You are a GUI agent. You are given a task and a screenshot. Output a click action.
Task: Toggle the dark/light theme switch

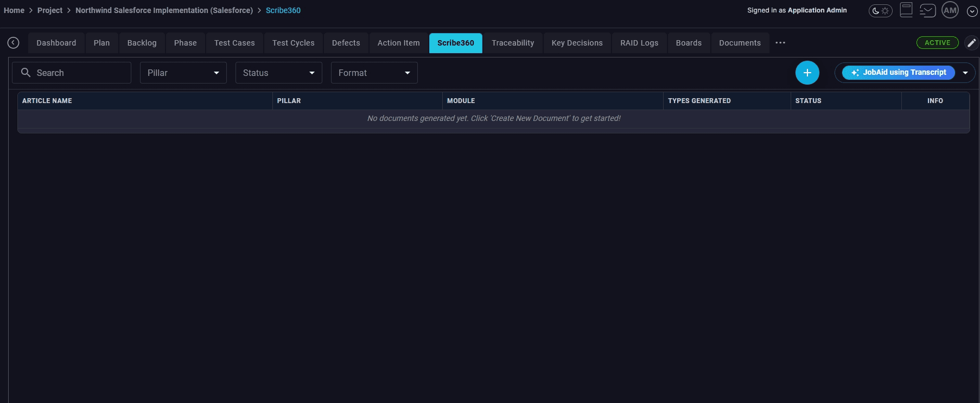click(880, 11)
